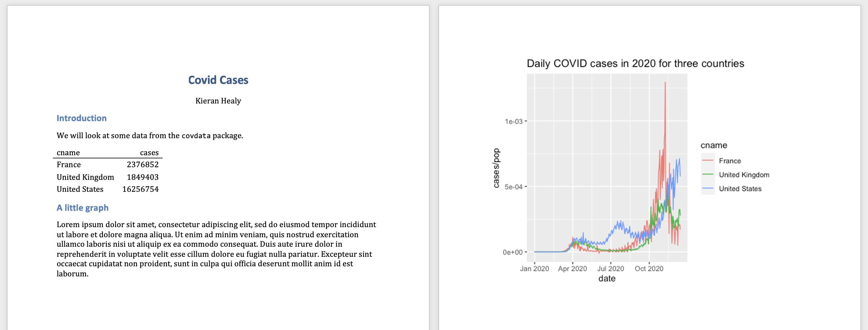Click the France red legend swatch
Screen dimensions: 868x330
(x=708, y=161)
